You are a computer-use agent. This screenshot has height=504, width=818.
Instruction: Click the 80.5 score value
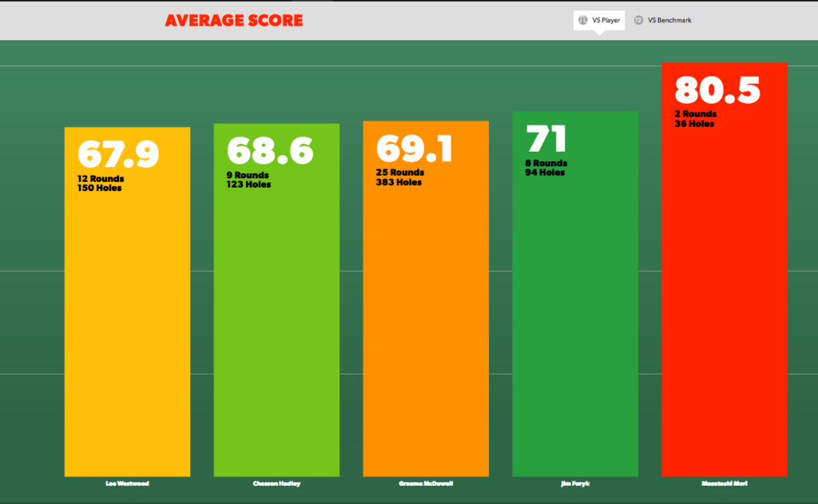pyautogui.click(x=717, y=89)
